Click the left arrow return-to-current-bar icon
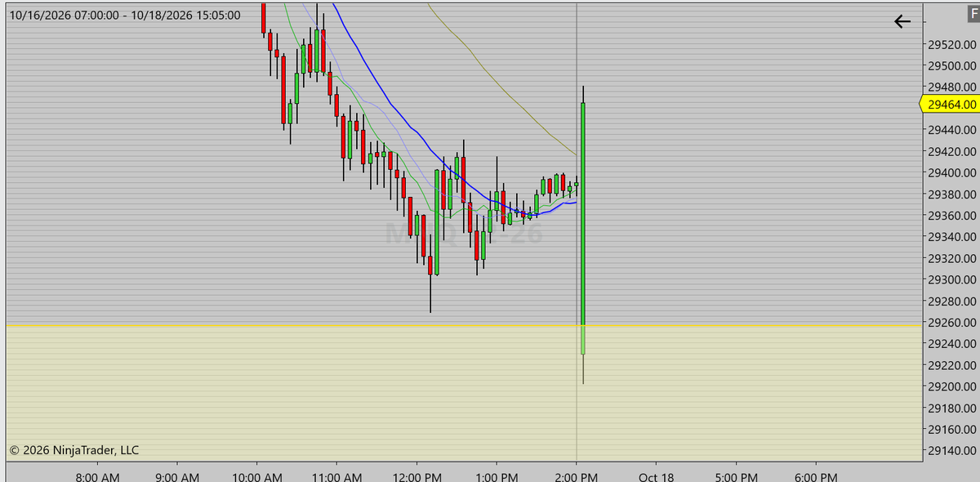This screenshot has width=980, height=482. pos(902,22)
